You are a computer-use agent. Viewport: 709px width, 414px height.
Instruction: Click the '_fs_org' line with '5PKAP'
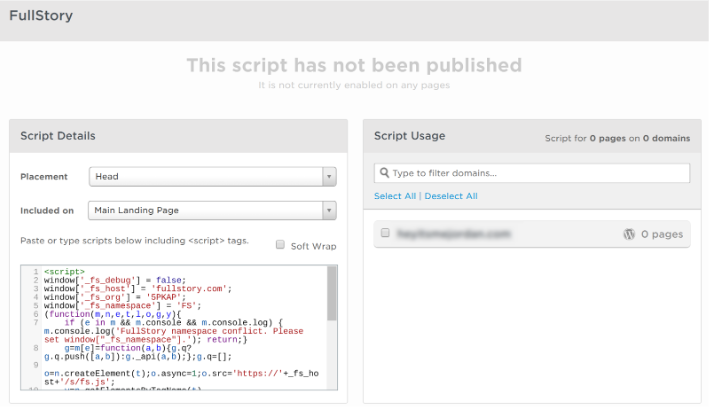coord(115,297)
